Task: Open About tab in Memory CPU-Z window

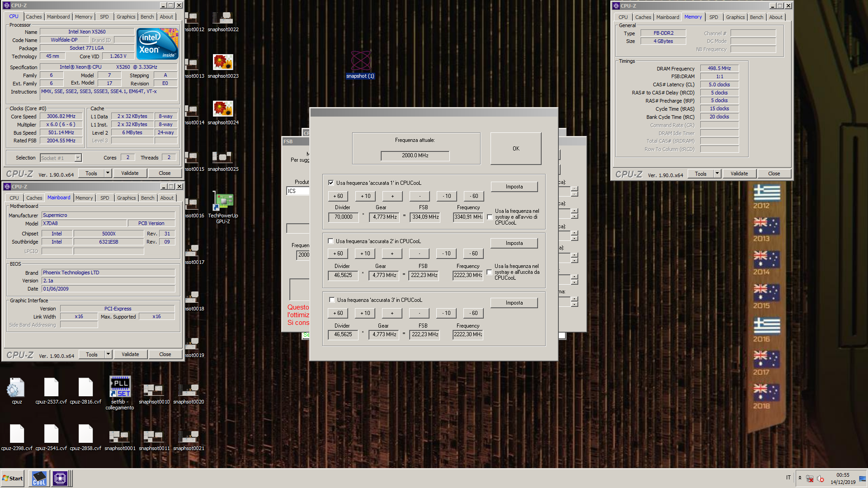Action: (776, 17)
